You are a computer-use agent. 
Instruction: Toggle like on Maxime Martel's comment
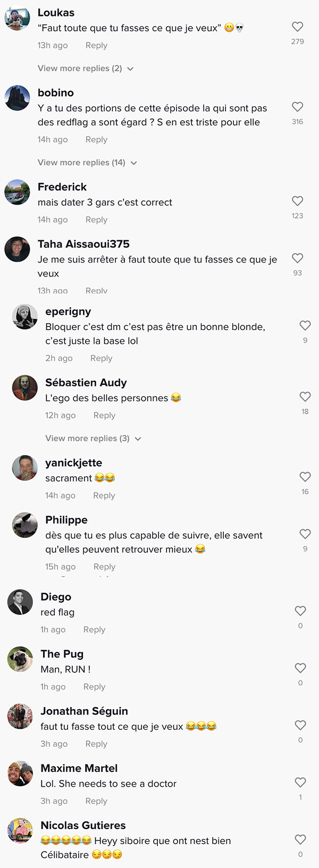[300, 782]
